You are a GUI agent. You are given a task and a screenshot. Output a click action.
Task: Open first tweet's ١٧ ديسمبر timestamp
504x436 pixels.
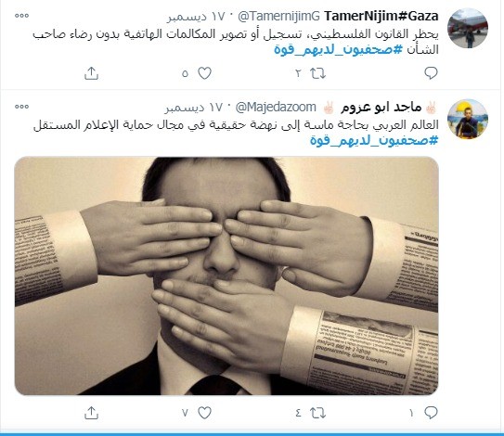click(196, 17)
